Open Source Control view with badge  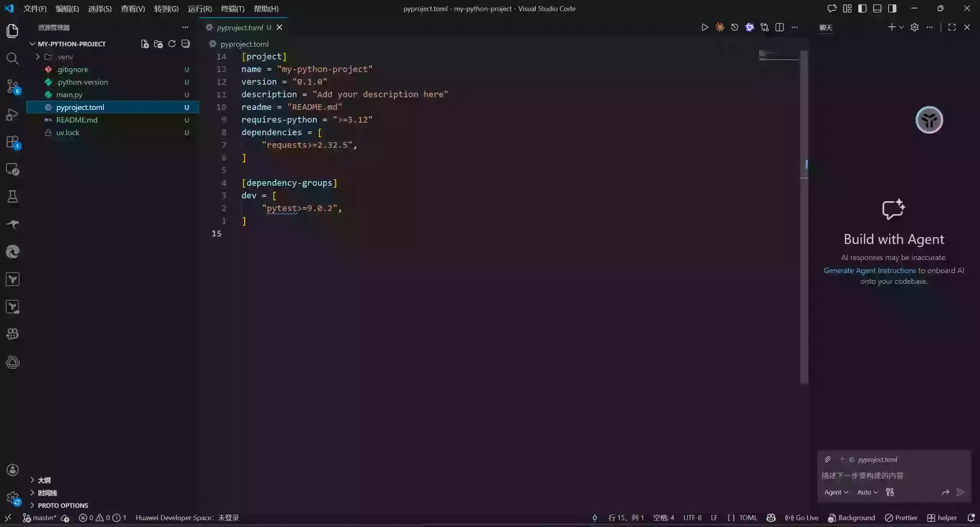point(12,86)
